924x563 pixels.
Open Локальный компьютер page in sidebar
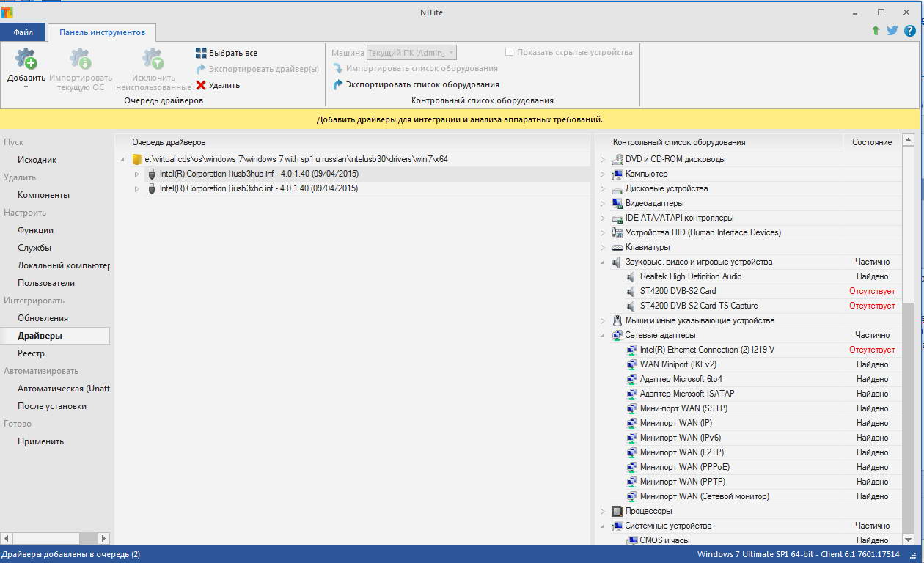[64, 265]
